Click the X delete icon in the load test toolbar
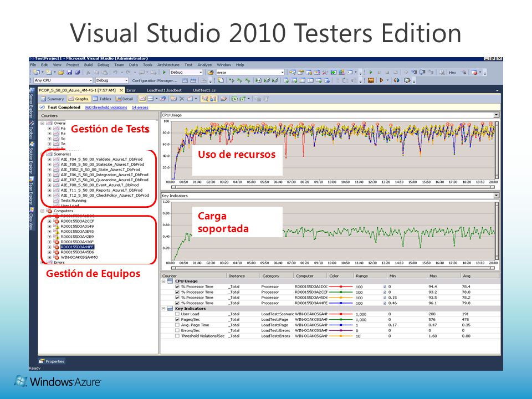The height and width of the screenshot is (399, 532). tap(182, 99)
